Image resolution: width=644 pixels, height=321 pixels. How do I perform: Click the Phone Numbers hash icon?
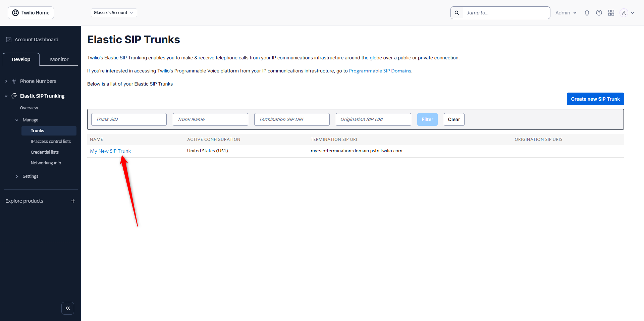click(x=14, y=81)
